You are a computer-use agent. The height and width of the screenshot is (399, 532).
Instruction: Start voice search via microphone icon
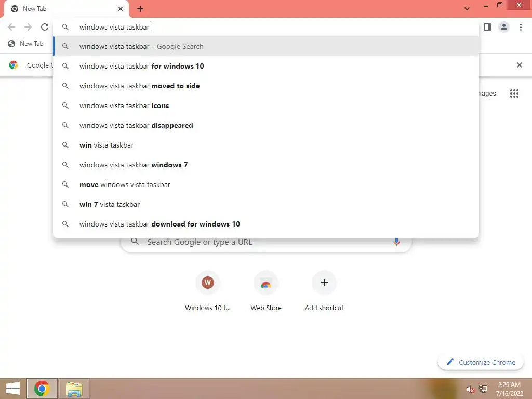[396, 242]
